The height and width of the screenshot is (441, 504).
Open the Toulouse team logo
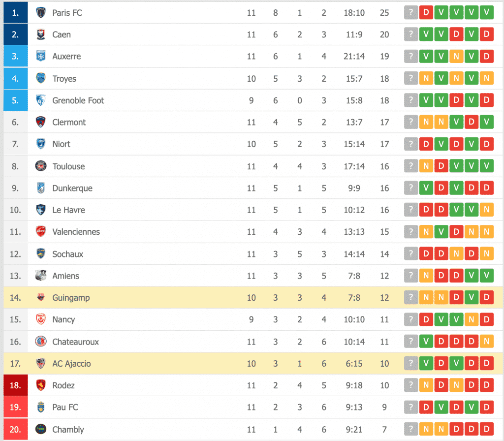pos(41,166)
